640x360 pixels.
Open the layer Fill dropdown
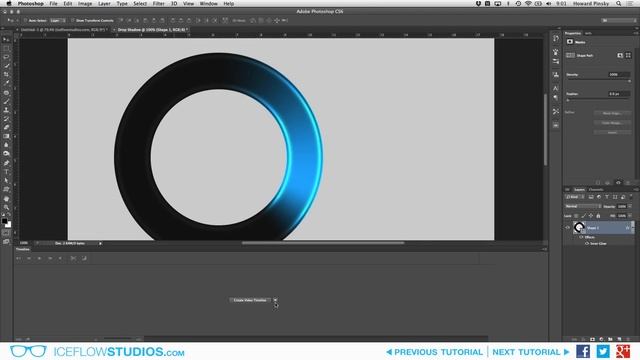pyautogui.click(x=630, y=216)
